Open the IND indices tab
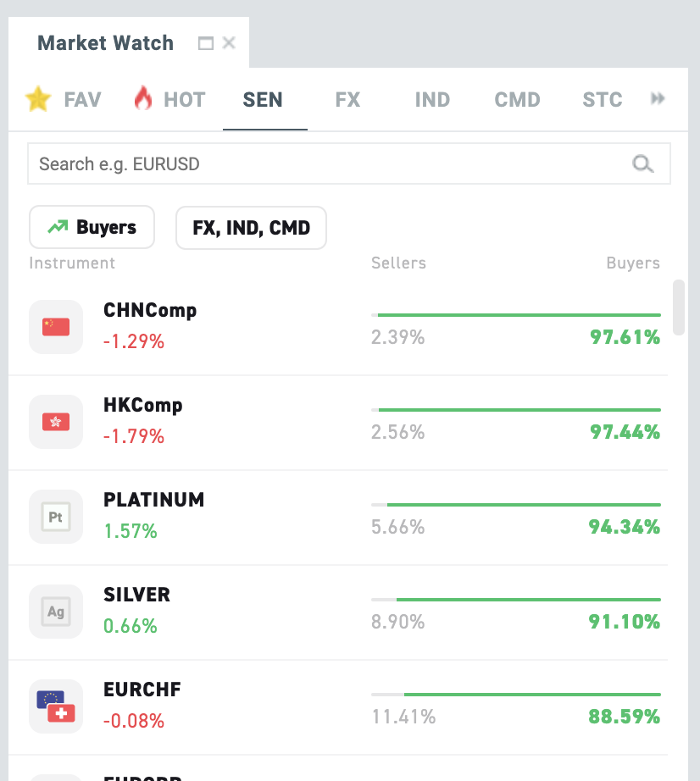 coord(432,99)
